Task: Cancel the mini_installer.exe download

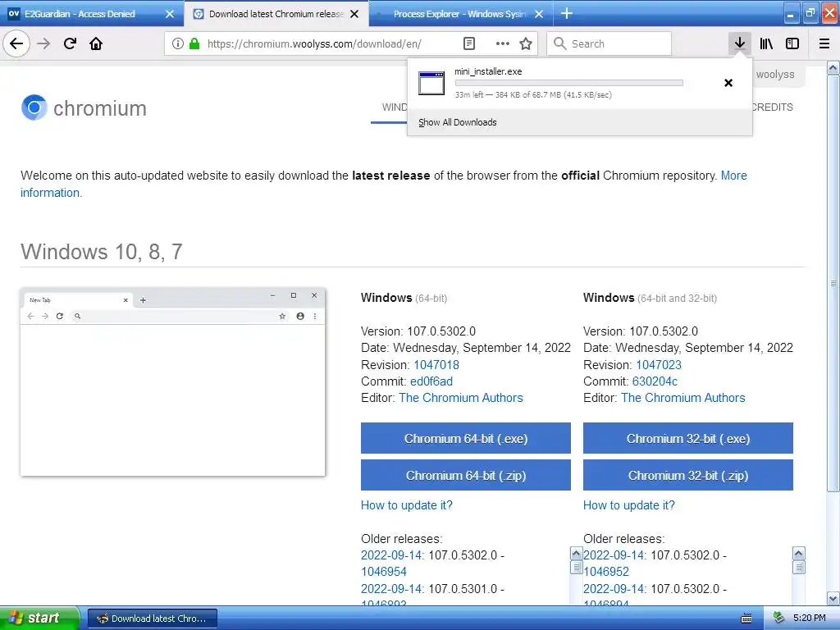Action: pyautogui.click(x=728, y=83)
